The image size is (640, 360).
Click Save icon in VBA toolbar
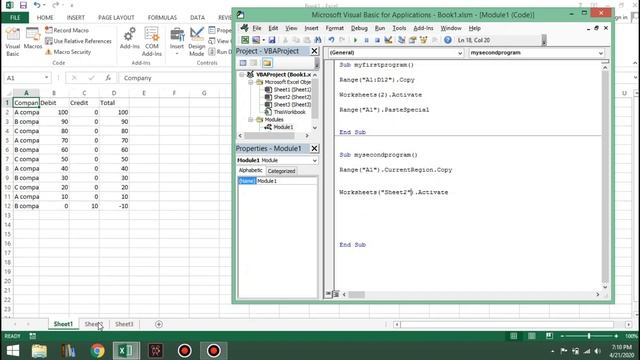coord(272,40)
